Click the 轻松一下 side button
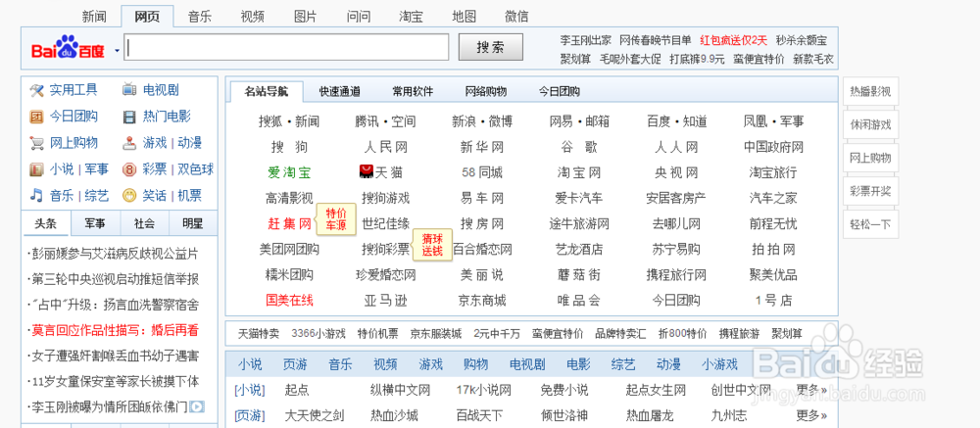 [870, 224]
